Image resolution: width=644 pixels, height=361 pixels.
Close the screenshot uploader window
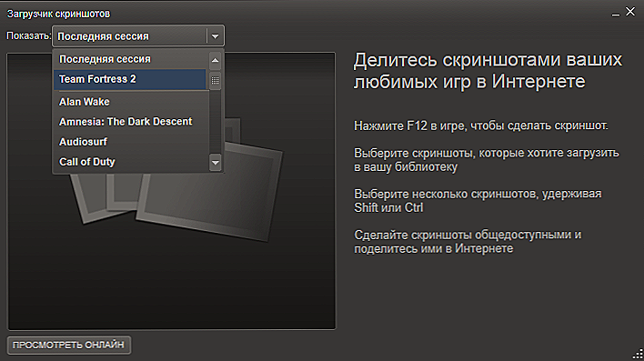pos(630,12)
